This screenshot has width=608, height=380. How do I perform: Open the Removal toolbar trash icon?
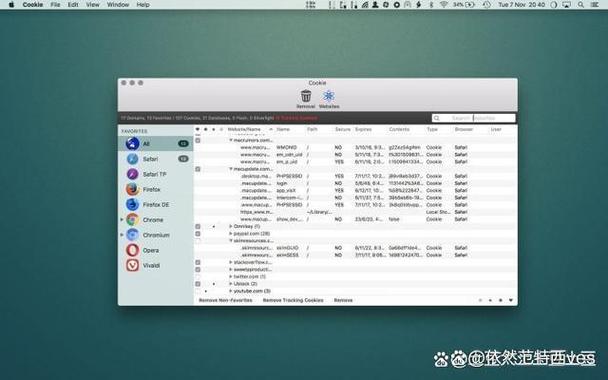[306, 96]
